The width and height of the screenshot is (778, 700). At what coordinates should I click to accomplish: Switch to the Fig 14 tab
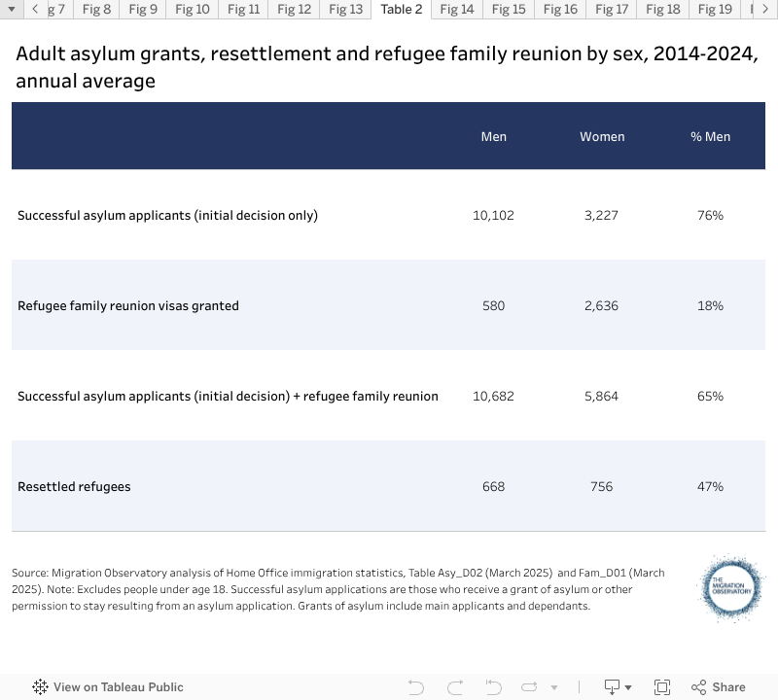click(456, 10)
